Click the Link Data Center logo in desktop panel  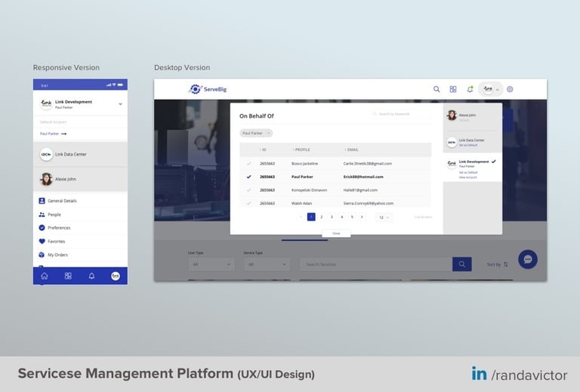452,143
